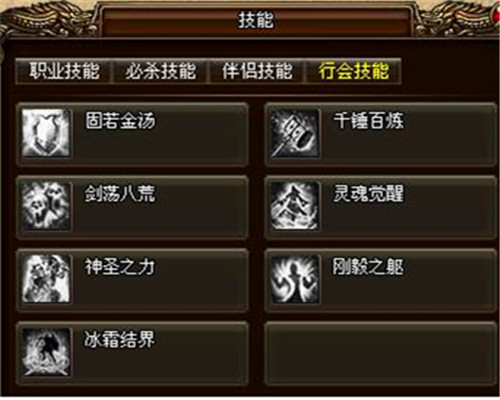Screen dimensions: 500x400
Task: Click the 千锤百炼 hammer skill icon
Action: (x=295, y=133)
